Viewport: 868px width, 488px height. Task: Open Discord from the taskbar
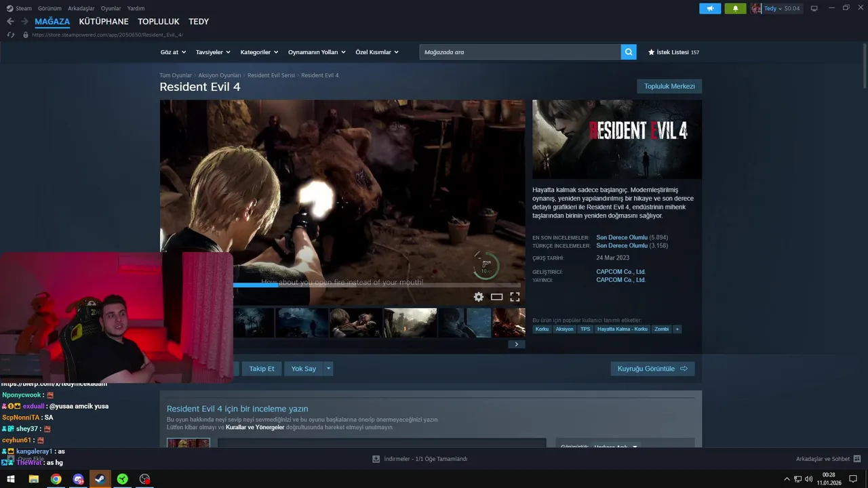tap(78, 479)
